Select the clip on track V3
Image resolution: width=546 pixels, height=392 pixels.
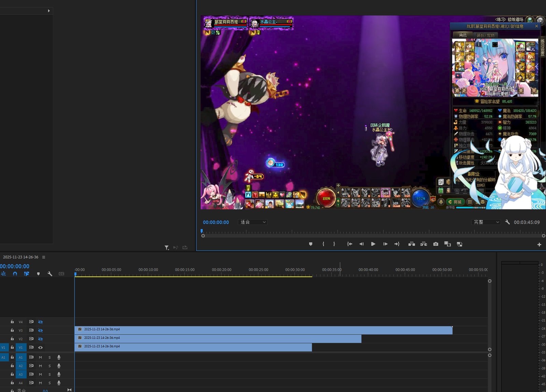click(263, 330)
